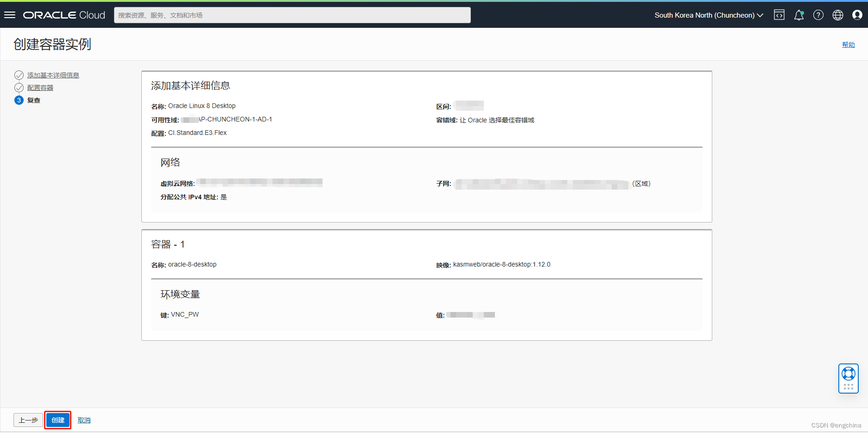Click the 取消 cancel link

[84, 420]
